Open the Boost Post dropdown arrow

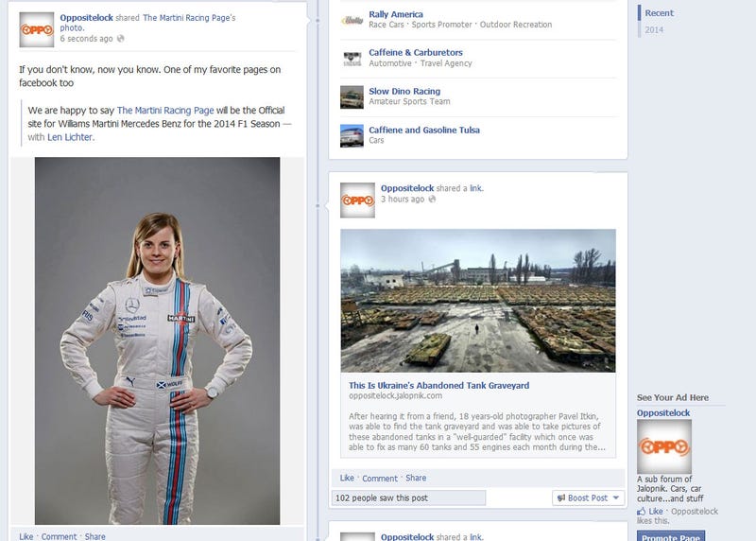(616, 497)
